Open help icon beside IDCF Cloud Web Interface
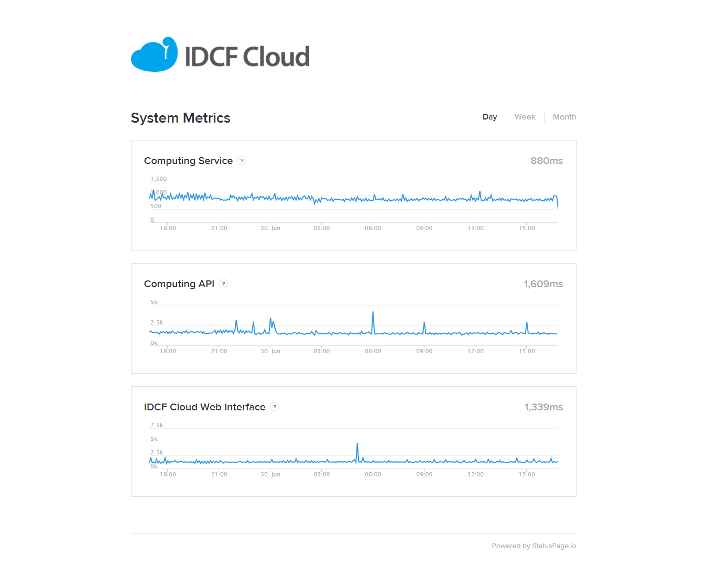Screen dimensions: 707x588 pyautogui.click(x=275, y=407)
